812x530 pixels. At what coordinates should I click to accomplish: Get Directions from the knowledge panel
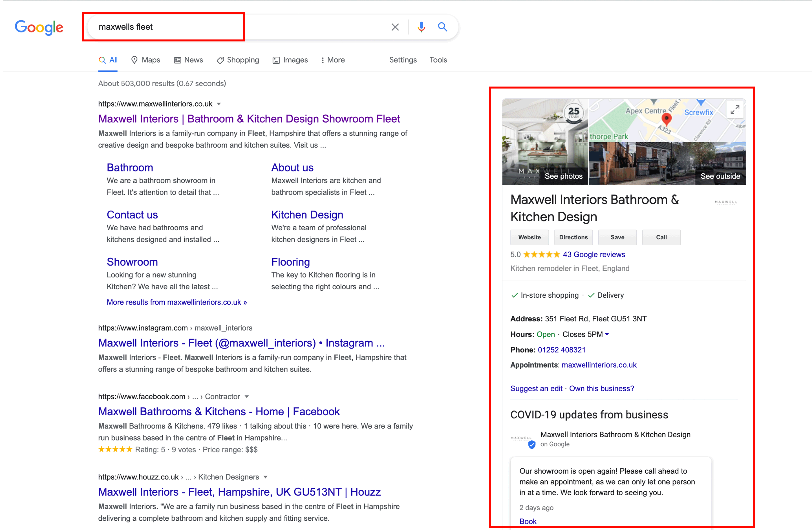pos(573,237)
